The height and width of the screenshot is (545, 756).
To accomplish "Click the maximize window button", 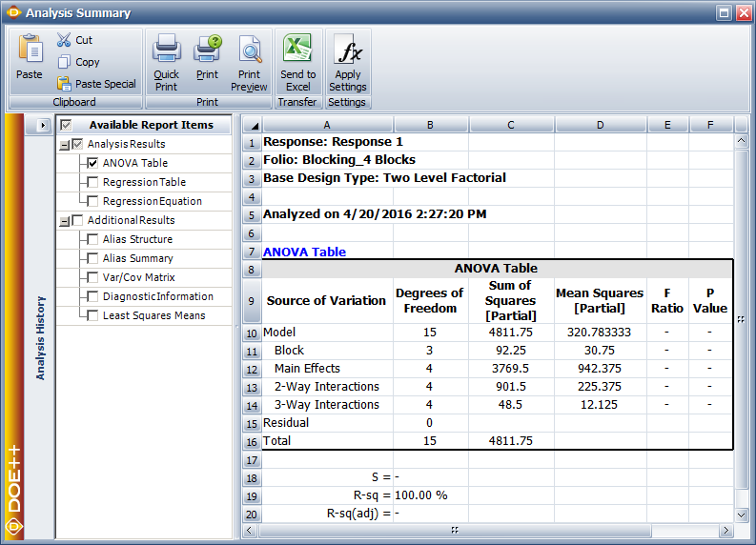I will tap(724, 13).
